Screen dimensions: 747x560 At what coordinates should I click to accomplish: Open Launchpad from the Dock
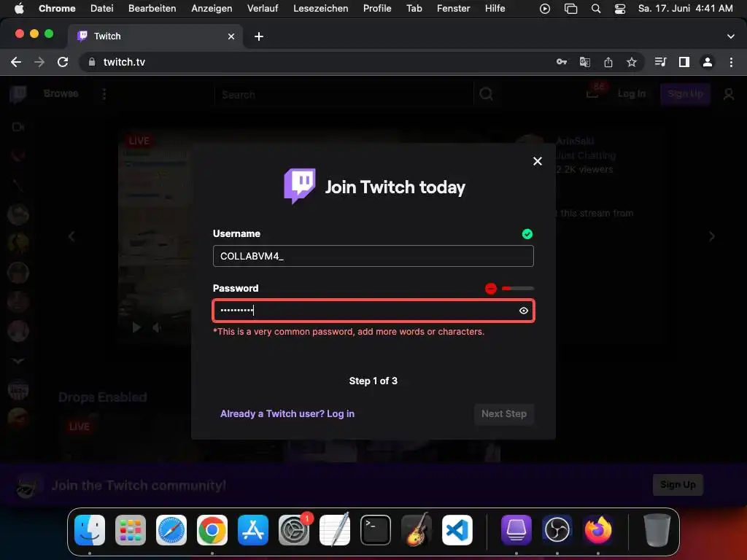point(131,530)
